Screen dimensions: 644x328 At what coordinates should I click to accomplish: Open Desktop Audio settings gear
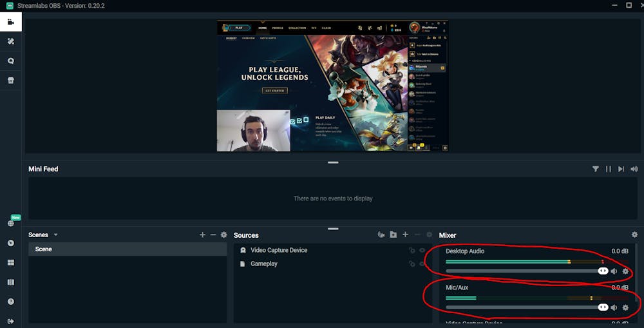[625, 271]
